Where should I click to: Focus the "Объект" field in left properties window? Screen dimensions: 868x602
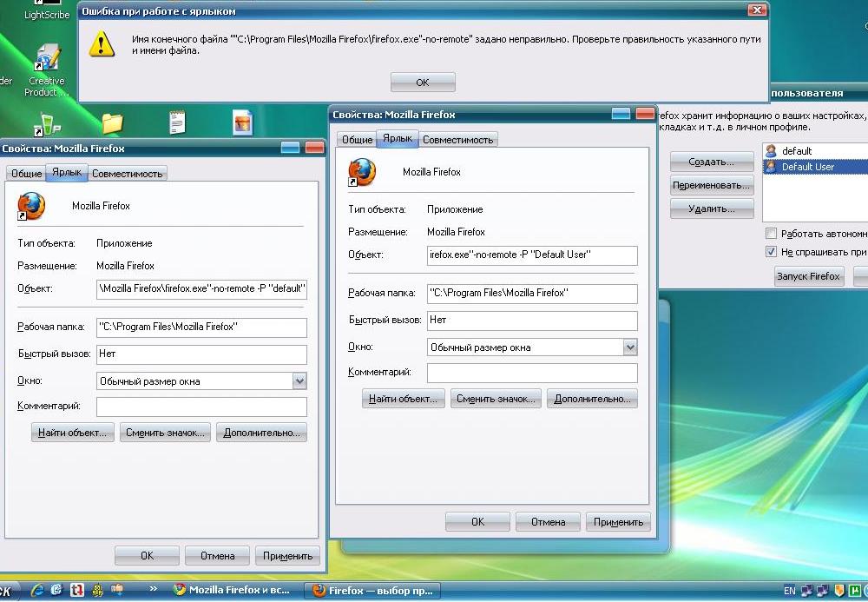pyautogui.click(x=201, y=289)
